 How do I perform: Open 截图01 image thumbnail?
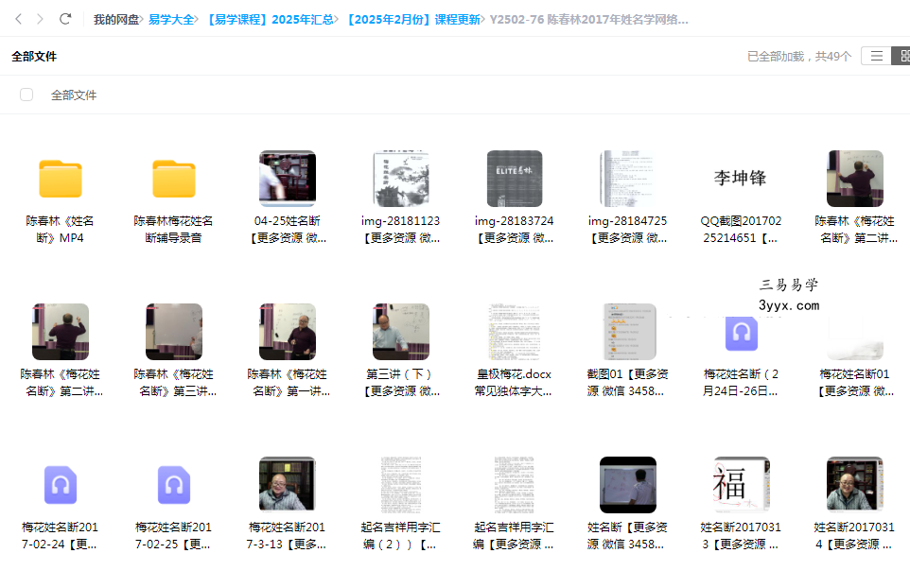coord(630,332)
